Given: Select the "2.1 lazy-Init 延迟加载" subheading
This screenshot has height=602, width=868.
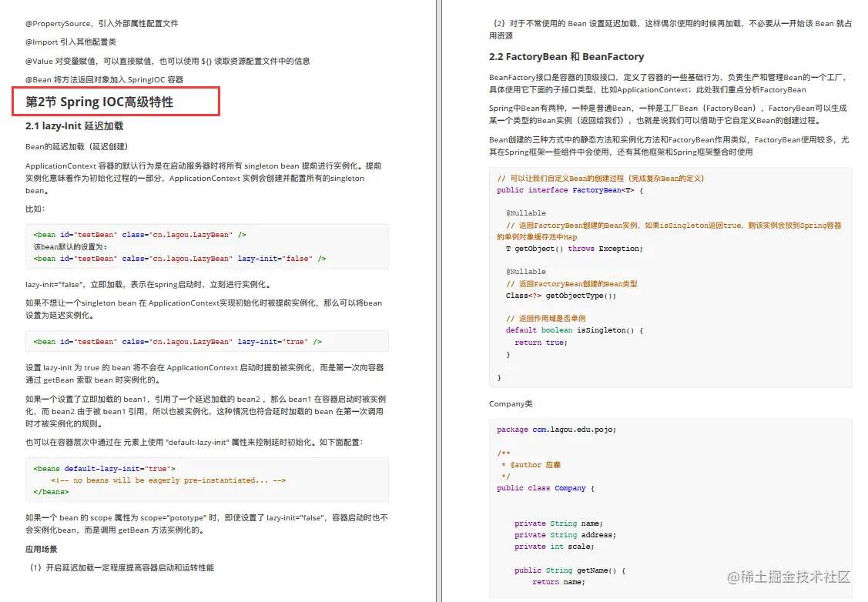Looking at the screenshot, I should click(74, 126).
